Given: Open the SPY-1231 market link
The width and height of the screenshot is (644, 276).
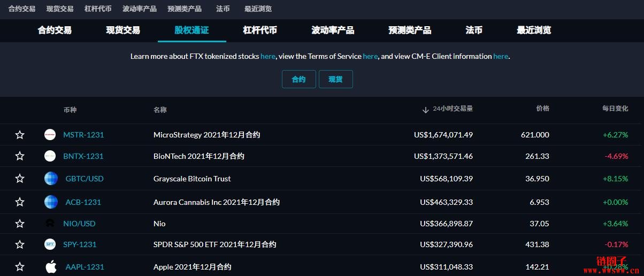Looking at the screenshot, I should (80, 244).
